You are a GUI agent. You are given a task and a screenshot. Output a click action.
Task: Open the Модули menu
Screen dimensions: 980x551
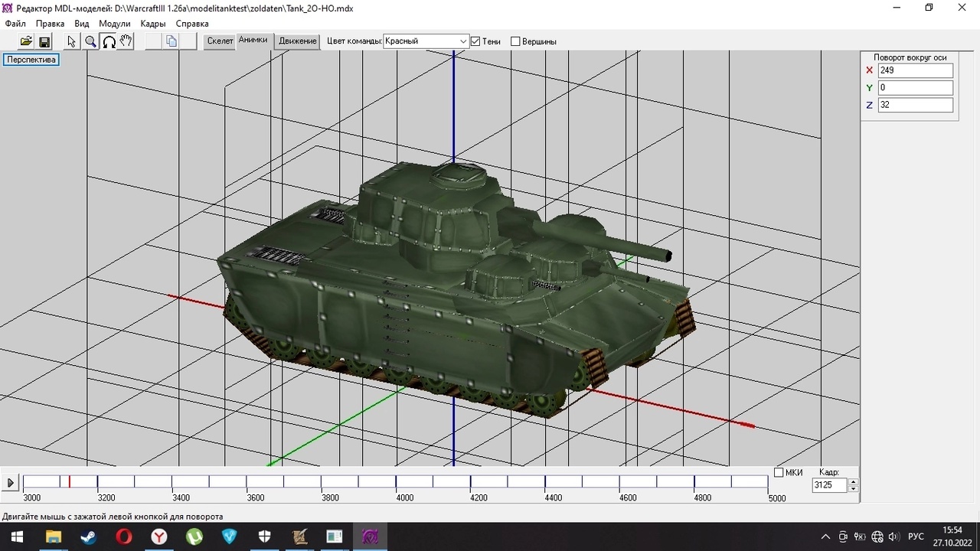tap(115, 24)
